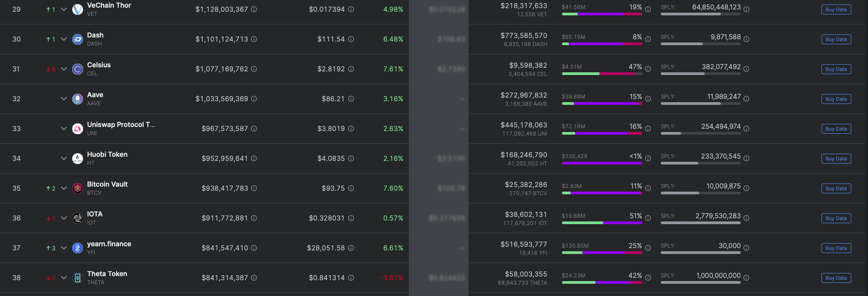This screenshot has width=868, height=296.
Task: Expand the Huobi Token row chevron
Action: [x=64, y=159]
